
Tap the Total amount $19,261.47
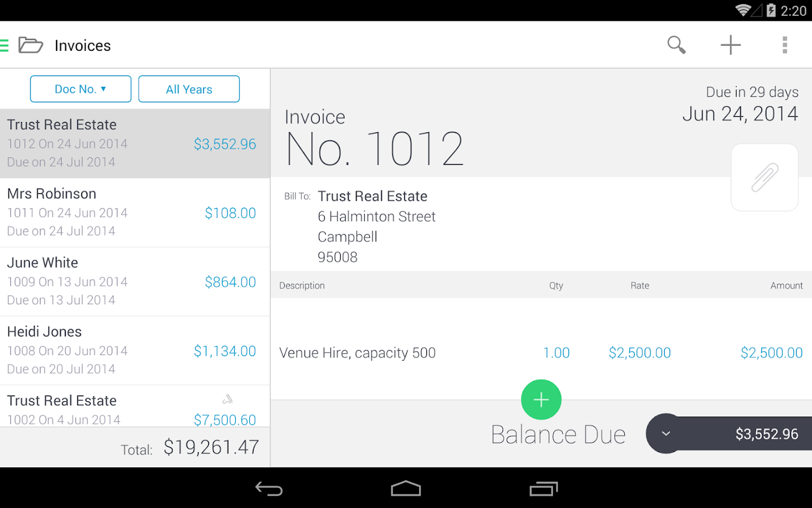[211, 449]
